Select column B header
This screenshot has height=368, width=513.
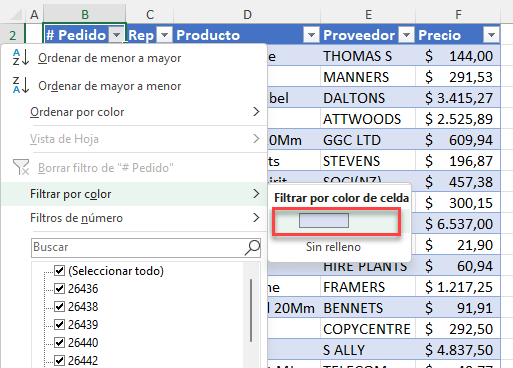tap(85, 15)
